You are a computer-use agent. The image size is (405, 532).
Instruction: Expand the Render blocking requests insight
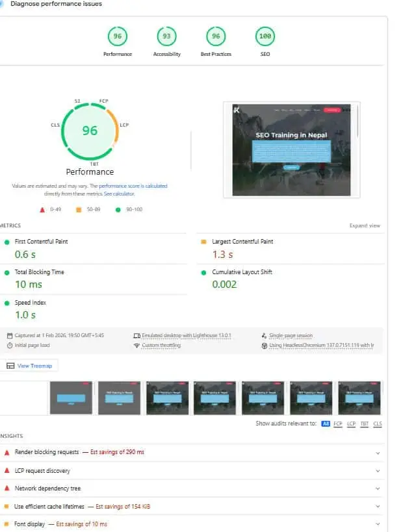(192, 453)
